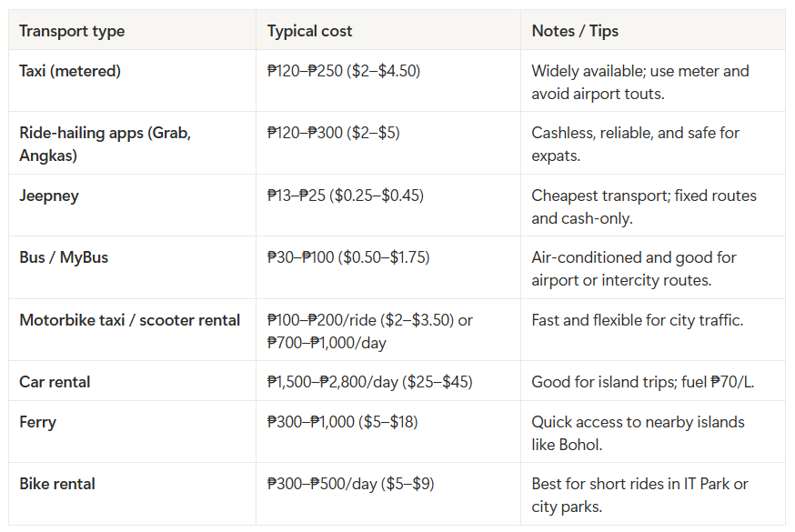Click the "Typical cost" column header
This screenshot has height=532, width=795.
click(309, 31)
